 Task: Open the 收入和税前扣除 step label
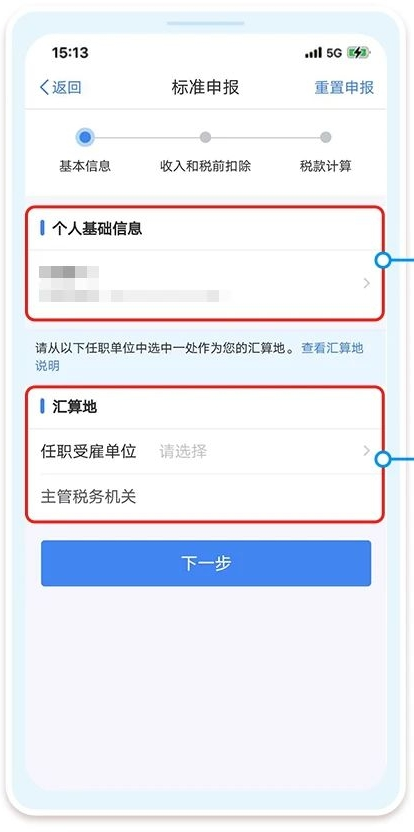(x=205, y=166)
